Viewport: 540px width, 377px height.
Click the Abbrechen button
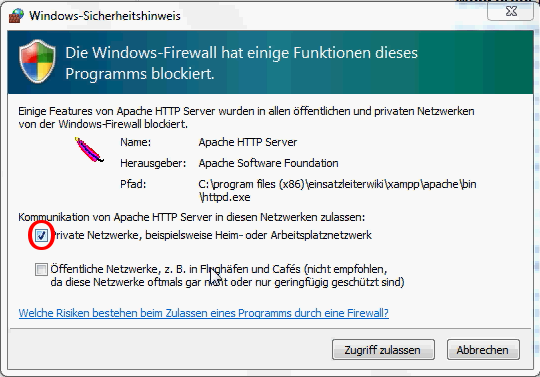483,350
